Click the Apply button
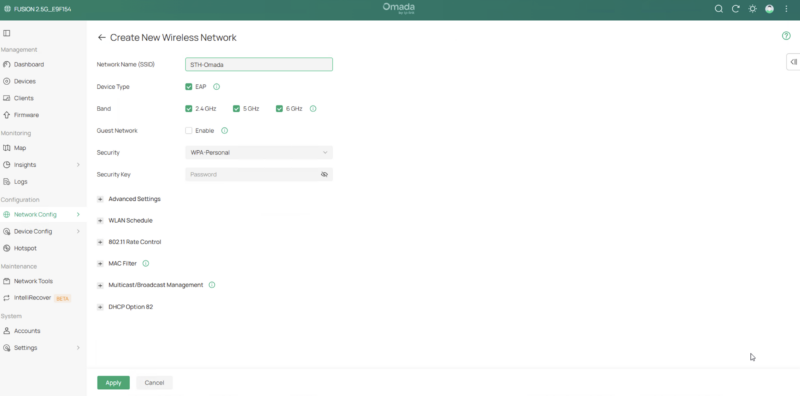This screenshot has width=800, height=396. 113,383
